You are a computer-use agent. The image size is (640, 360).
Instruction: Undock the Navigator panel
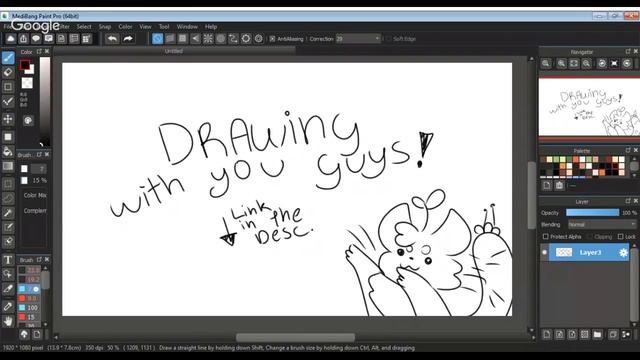[x=628, y=51]
